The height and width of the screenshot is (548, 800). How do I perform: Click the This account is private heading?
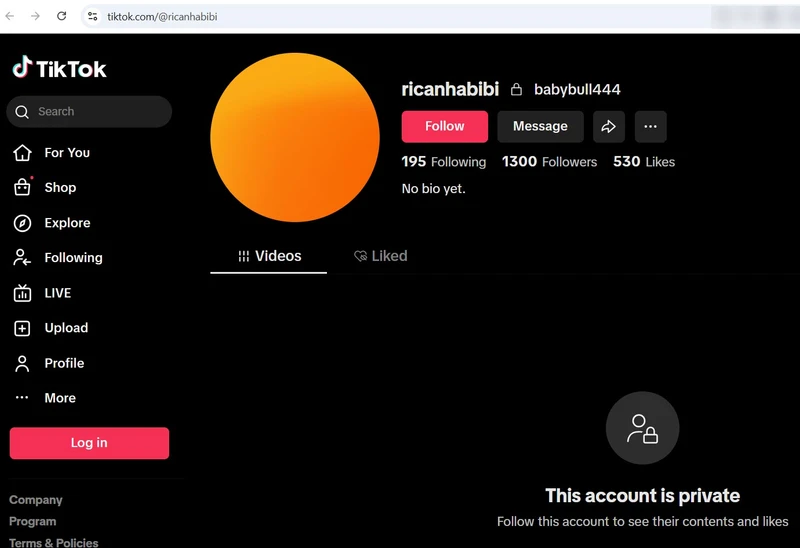coord(642,495)
